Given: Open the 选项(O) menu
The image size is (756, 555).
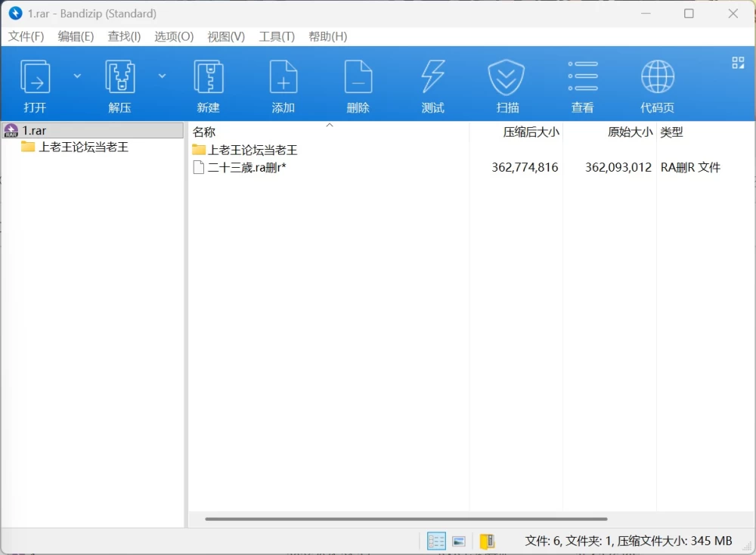Looking at the screenshot, I should tap(174, 36).
